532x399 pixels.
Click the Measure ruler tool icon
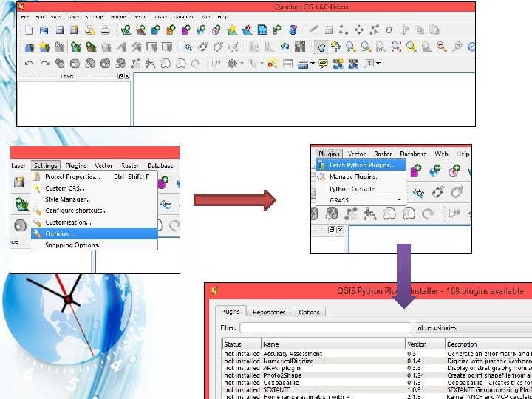[x=302, y=64]
